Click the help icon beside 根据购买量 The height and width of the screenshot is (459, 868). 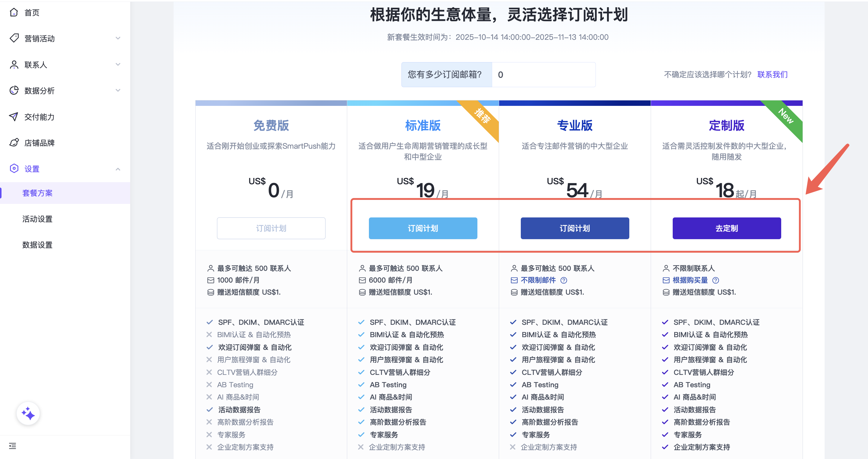click(716, 280)
